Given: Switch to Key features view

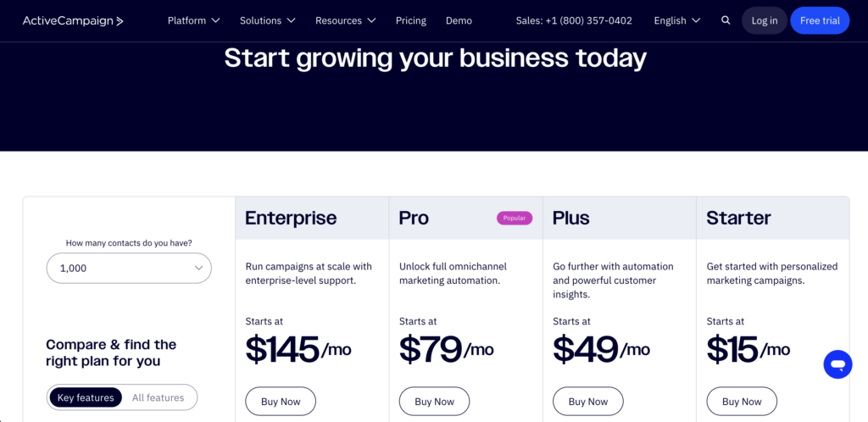Looking at the screenshot, I should [86, 397].
